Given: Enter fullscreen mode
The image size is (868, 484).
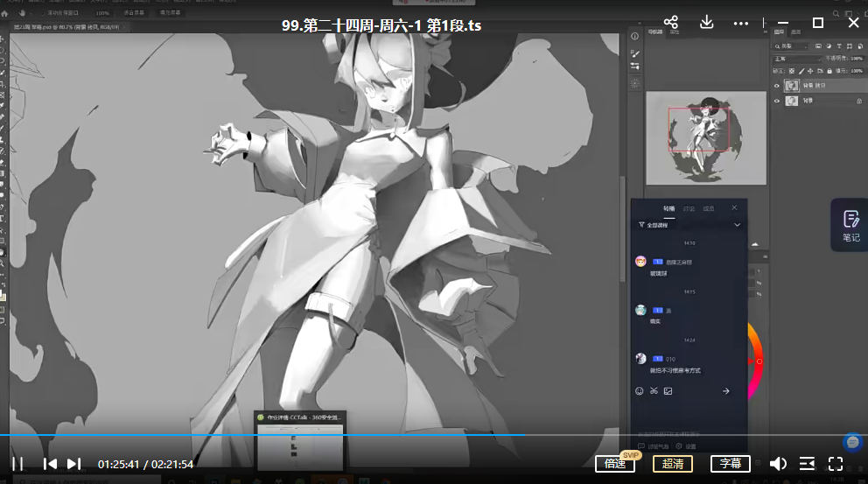Looking at the screenshot, I should pyautogui.click(x=836, y=464).
